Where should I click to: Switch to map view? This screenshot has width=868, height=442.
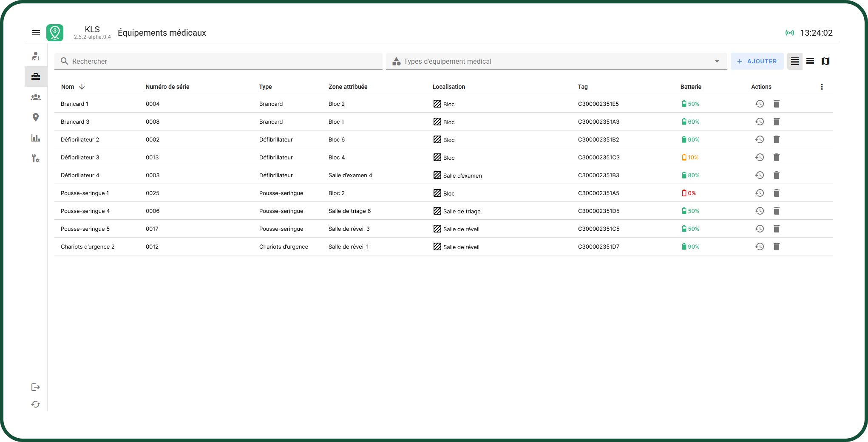pos(825,61)
